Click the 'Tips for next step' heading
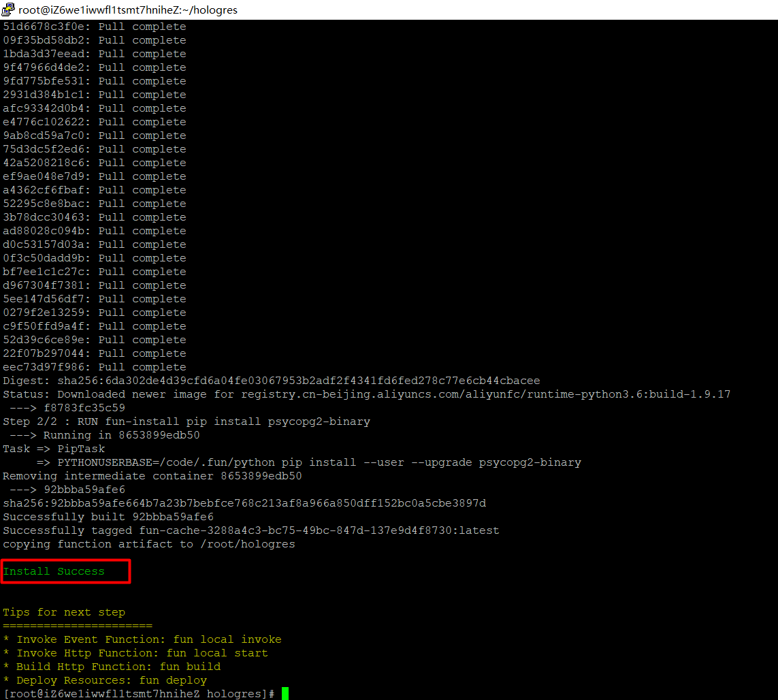778x700 pixels. tap(64, 612)
